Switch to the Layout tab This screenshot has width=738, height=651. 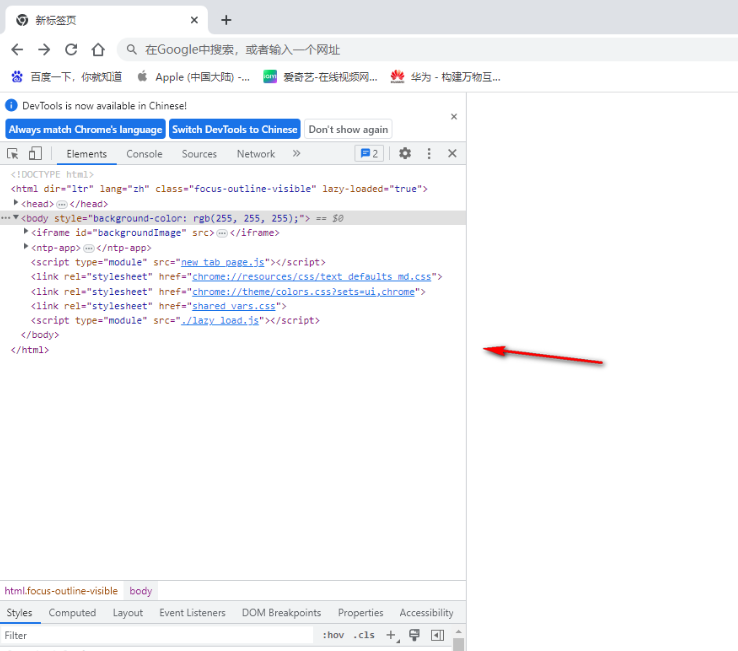click(128, 613)
